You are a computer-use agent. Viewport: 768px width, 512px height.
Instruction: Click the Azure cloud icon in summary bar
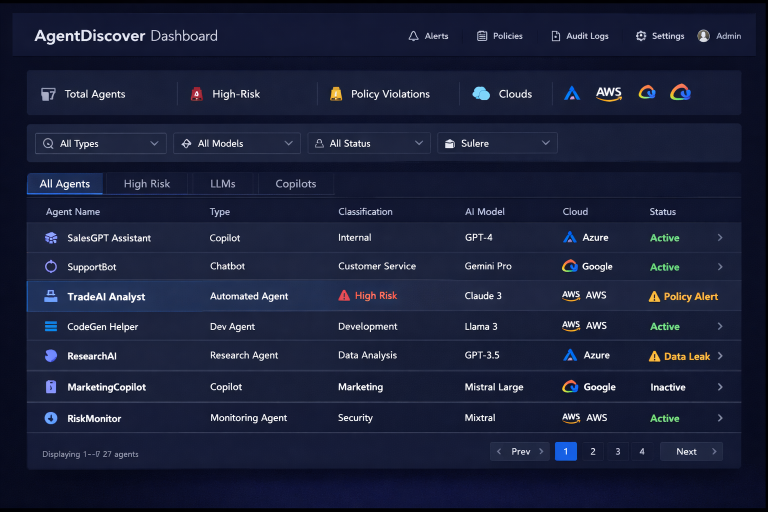pyautogui.click(x=572, y=93)
